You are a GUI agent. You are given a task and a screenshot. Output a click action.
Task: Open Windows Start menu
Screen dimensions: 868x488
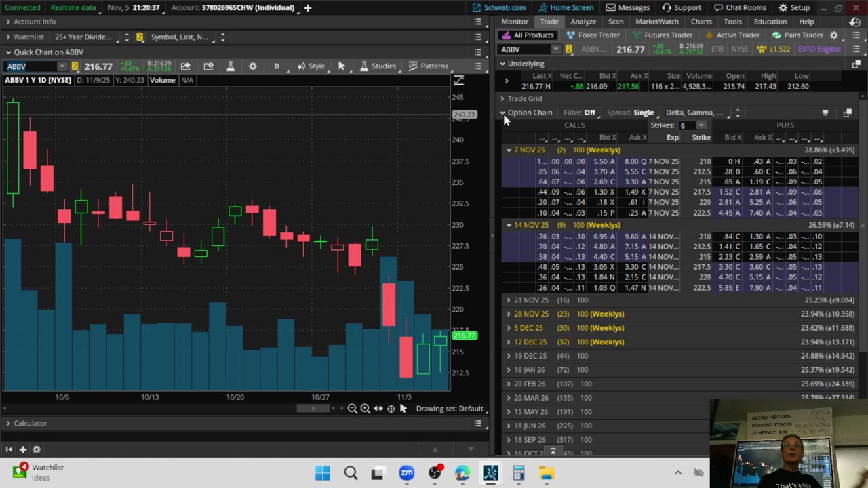pos(323,473)
